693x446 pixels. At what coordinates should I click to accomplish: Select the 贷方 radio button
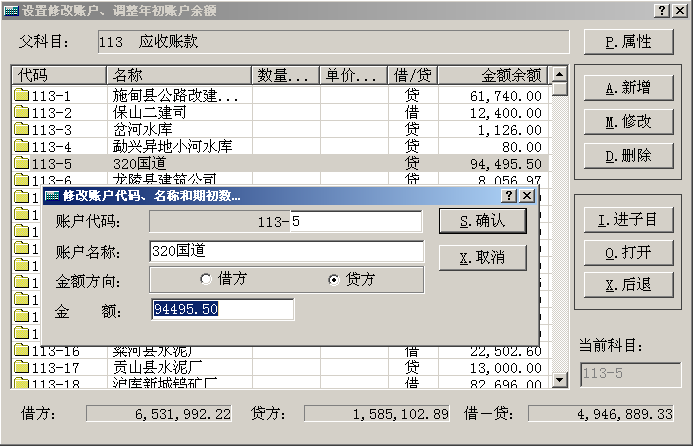click(x=334, y=279)
